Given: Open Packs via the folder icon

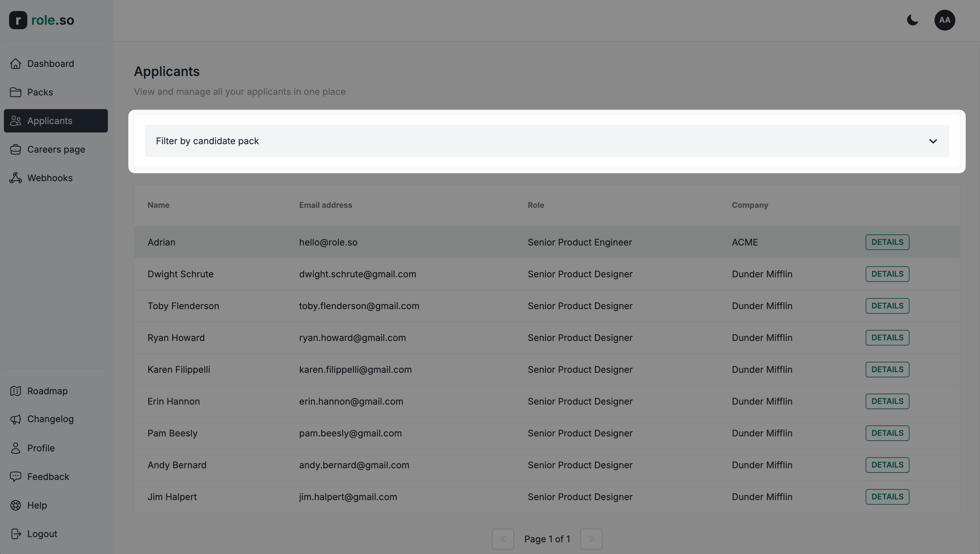Looking at the screenshot, I should [16, 92].
